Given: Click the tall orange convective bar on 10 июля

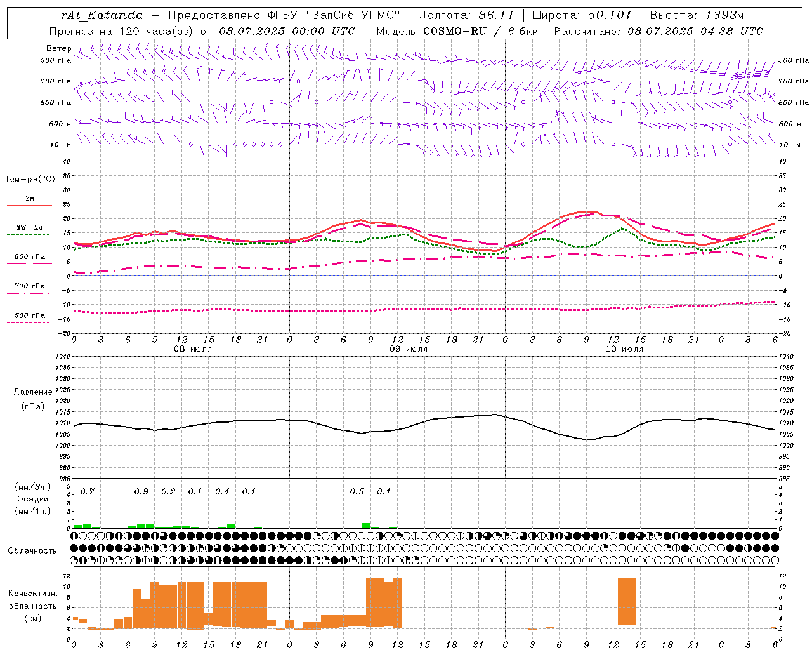Looking at the screenshot, I should pos(627,601).
